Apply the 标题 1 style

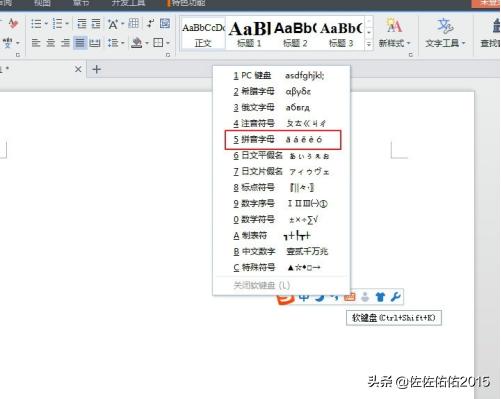click(x=249, y=34)
